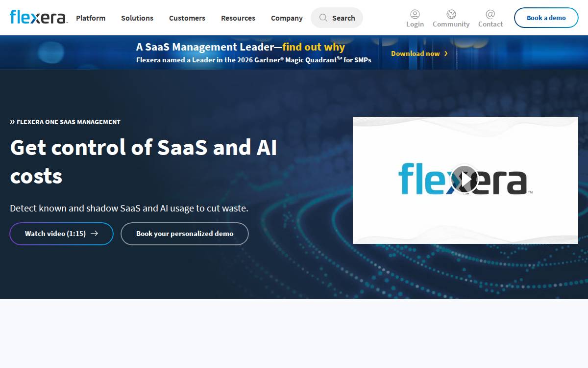Open the Company menu
588x368 pixels.
(287, 18)
